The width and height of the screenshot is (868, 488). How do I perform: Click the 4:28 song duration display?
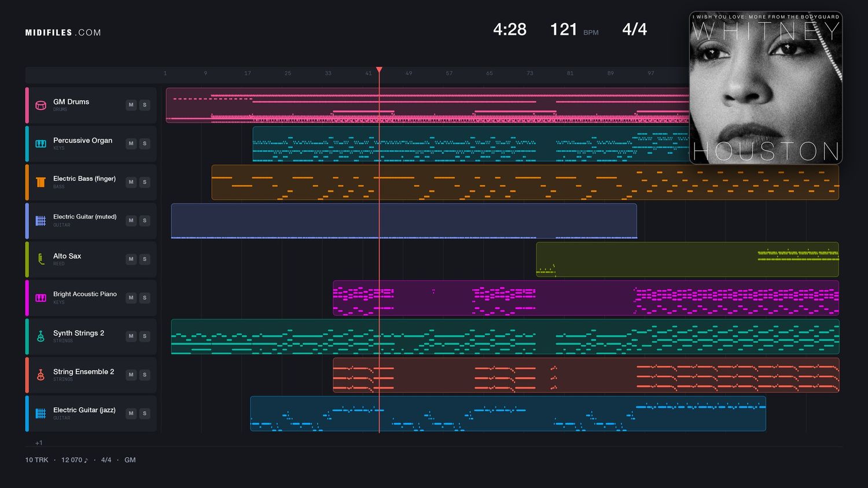coord(510,29)
